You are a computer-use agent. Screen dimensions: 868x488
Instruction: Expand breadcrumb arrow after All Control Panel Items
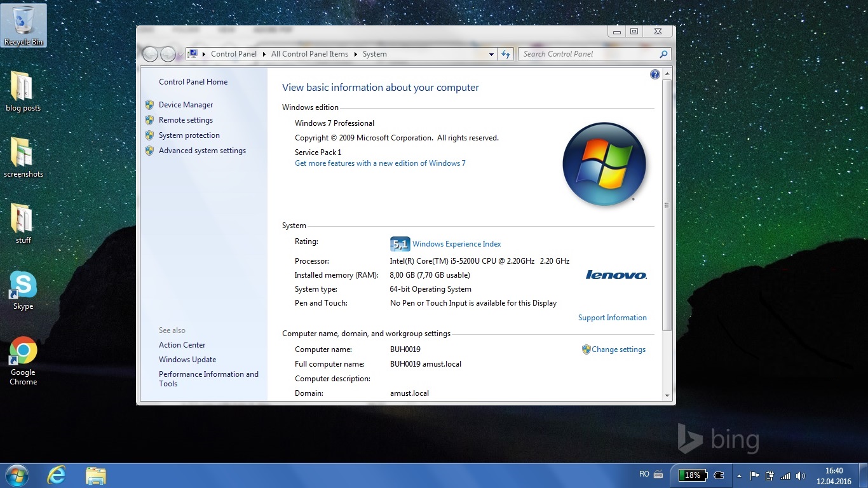(355, 54)
